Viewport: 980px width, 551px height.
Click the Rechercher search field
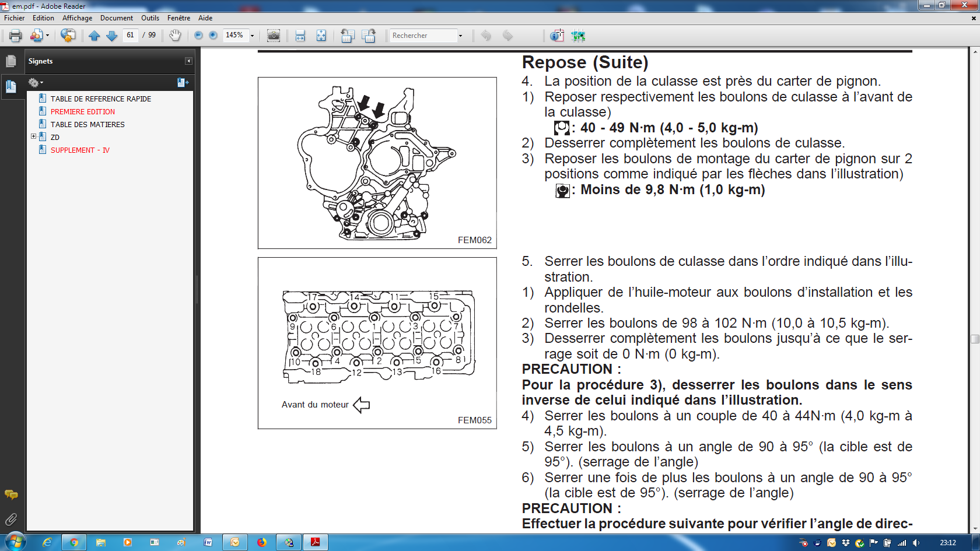point(423,36)
